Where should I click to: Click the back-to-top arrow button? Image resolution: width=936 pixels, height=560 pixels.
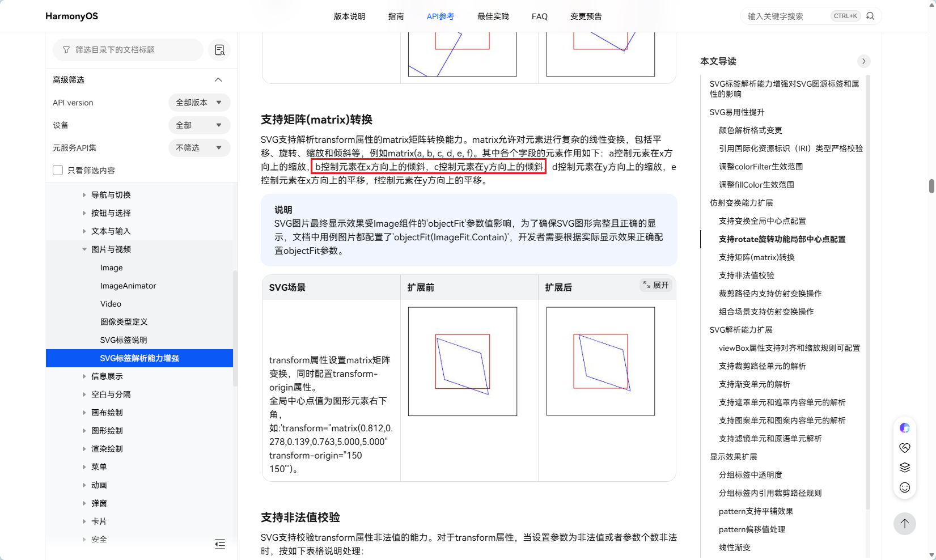coord(905,523)
